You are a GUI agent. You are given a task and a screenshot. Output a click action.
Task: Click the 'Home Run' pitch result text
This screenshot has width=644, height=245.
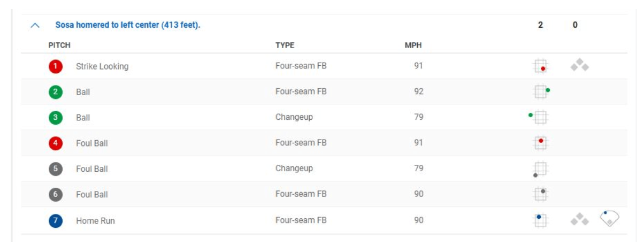[95, 220]
